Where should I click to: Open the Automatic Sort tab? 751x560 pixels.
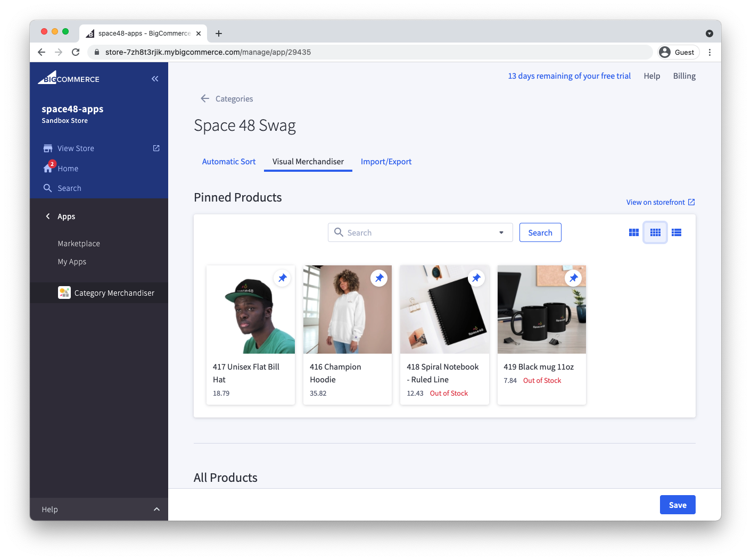[229, 162]
